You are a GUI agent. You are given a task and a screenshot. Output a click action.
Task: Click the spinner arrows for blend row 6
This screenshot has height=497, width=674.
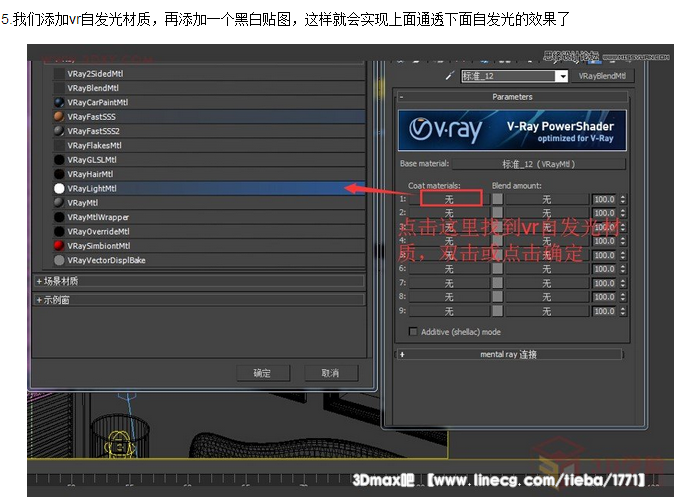click(x=622, y=269)
